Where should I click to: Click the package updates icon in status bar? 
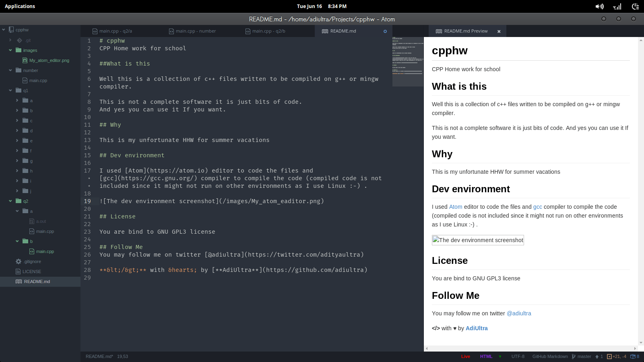point(632,356)
